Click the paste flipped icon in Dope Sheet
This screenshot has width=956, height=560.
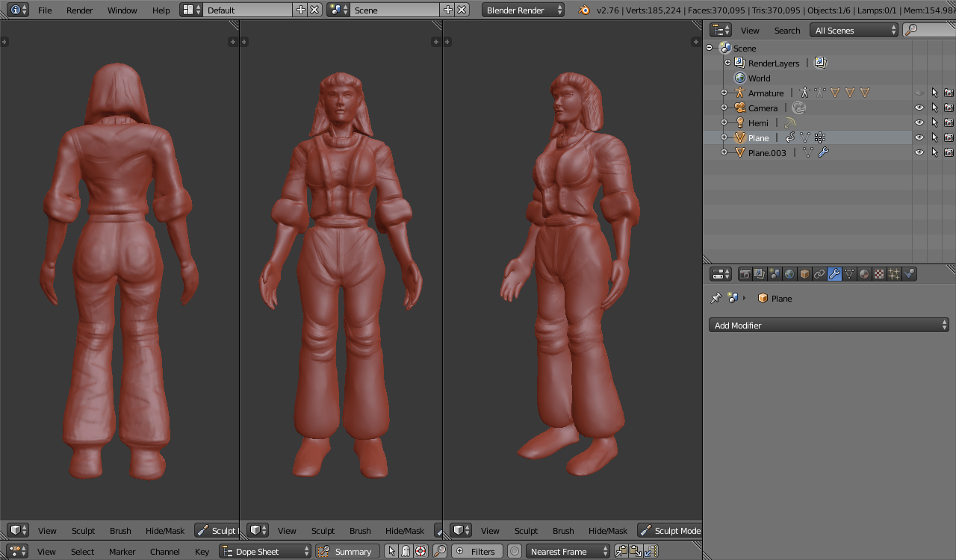(651, 551)
